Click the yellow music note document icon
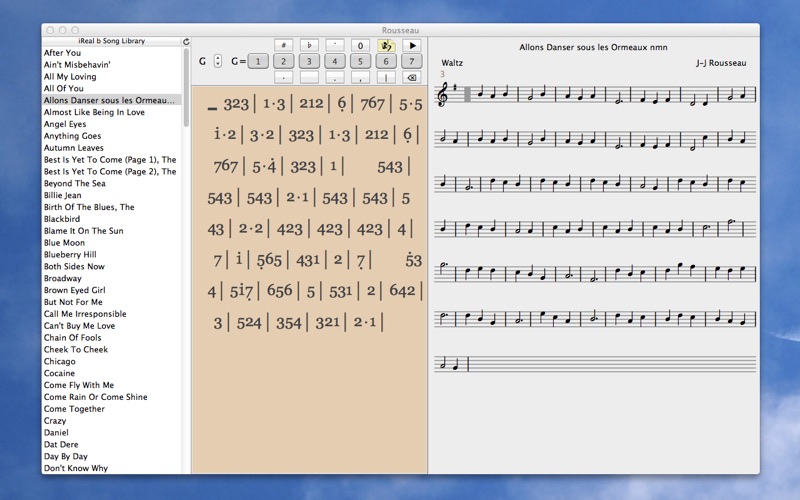 [386, 46]
